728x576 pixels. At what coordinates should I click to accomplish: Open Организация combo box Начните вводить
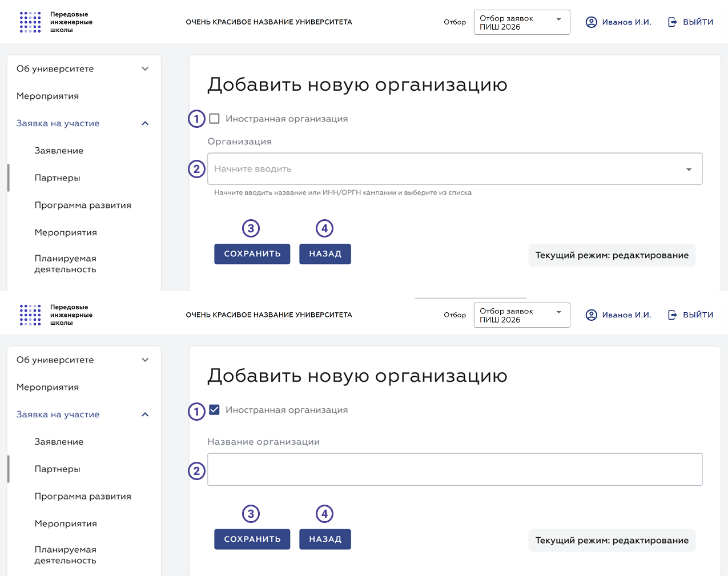coord(455,169)
